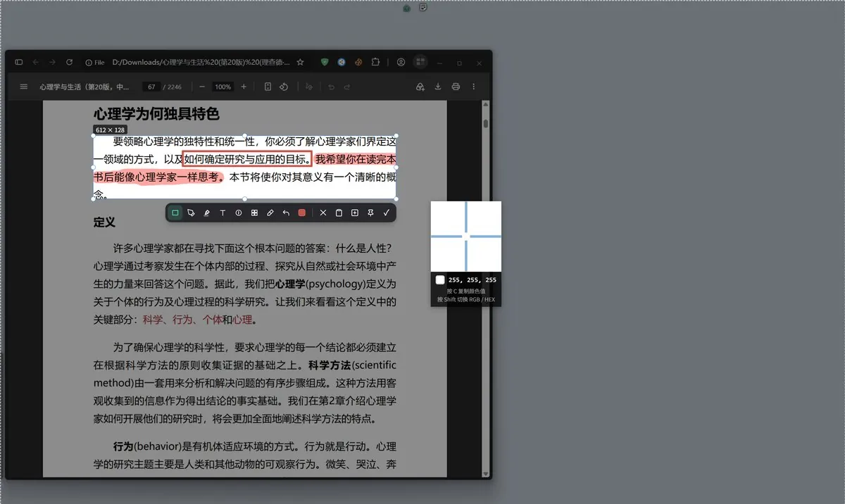
Task: Select the rectangle annotation tool
Action: point(175,213)
